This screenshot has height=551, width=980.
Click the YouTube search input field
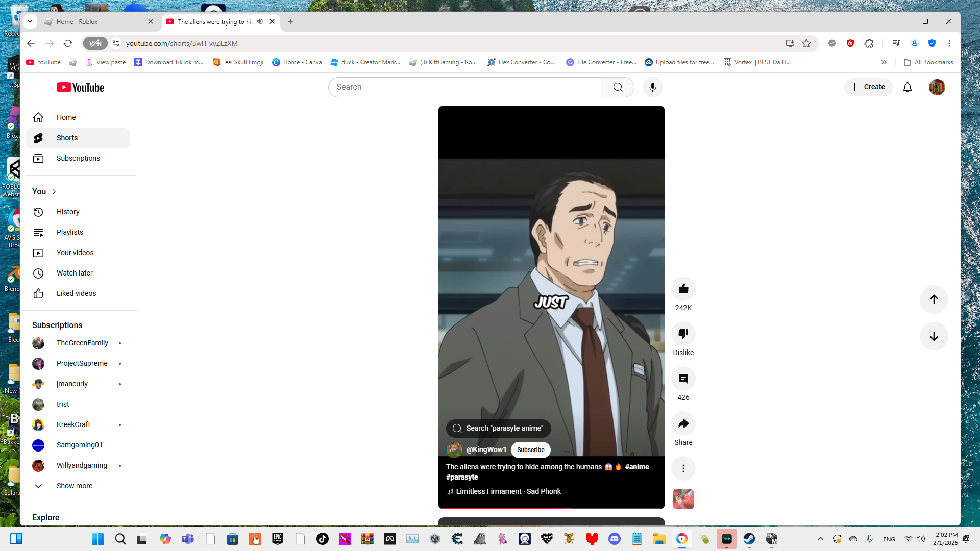pos(464,87)
